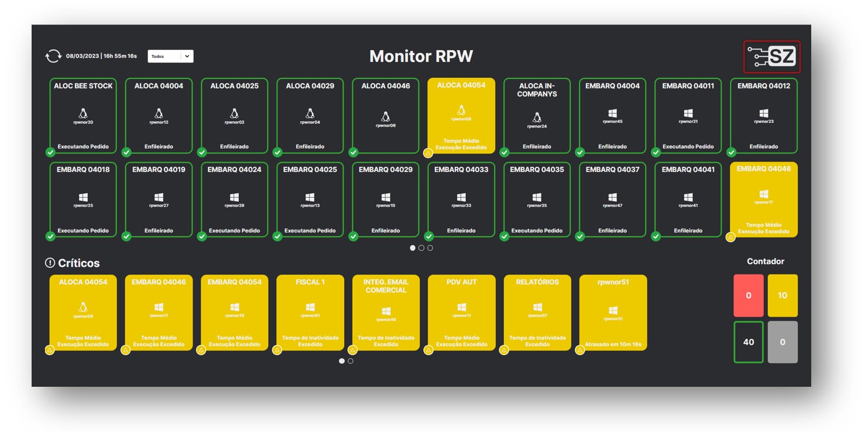
Task: Open the PDV AUT critical card
Action: point(461,312)
